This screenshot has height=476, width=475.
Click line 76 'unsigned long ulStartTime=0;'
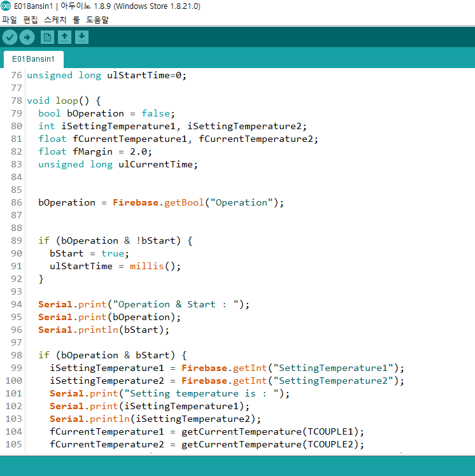(106, 75)
